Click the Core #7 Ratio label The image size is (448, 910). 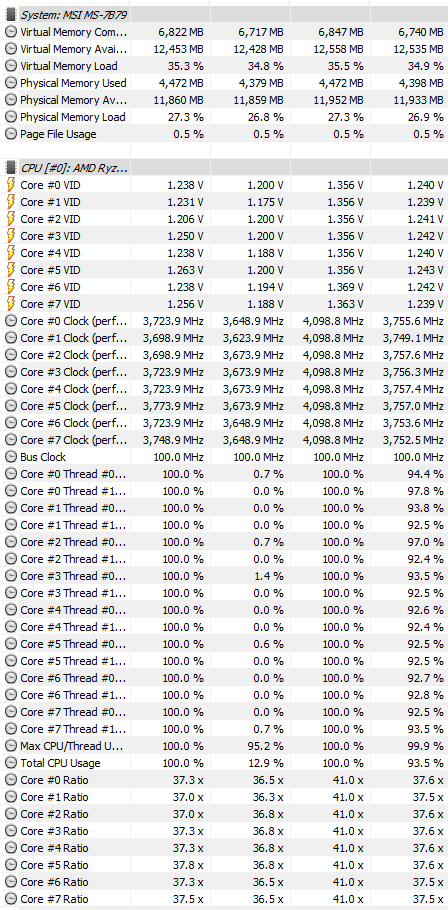(55, 899)
